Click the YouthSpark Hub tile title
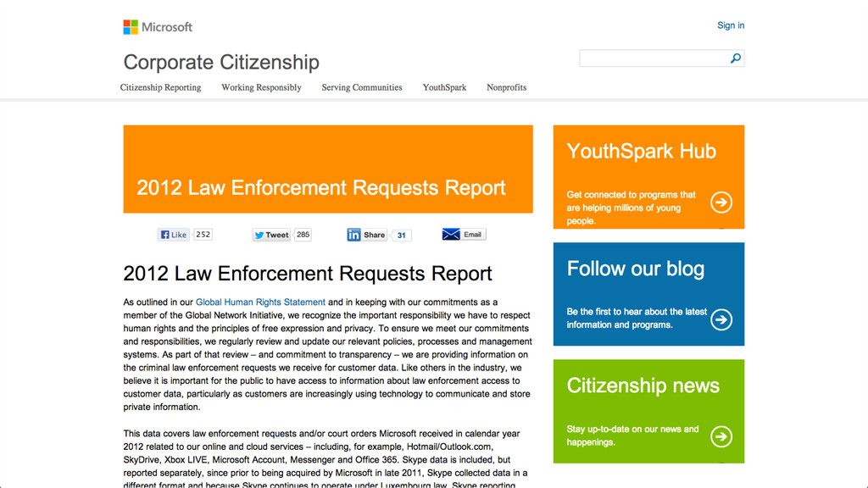The width and height of the screenshot is (868, 488). [642, 151]
